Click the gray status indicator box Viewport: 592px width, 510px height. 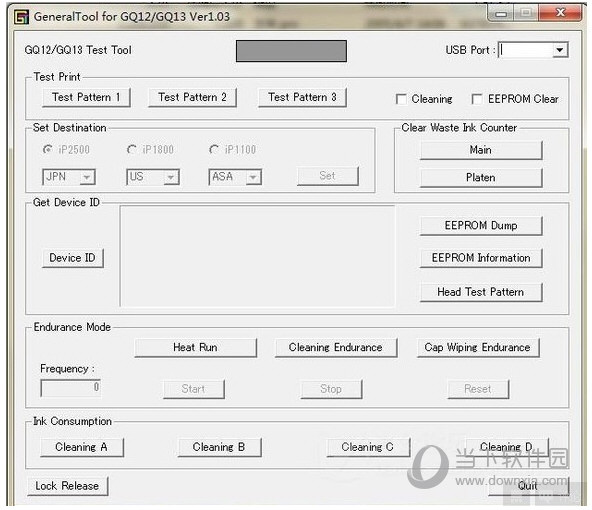pyautogui.click(x=291, y=51)
